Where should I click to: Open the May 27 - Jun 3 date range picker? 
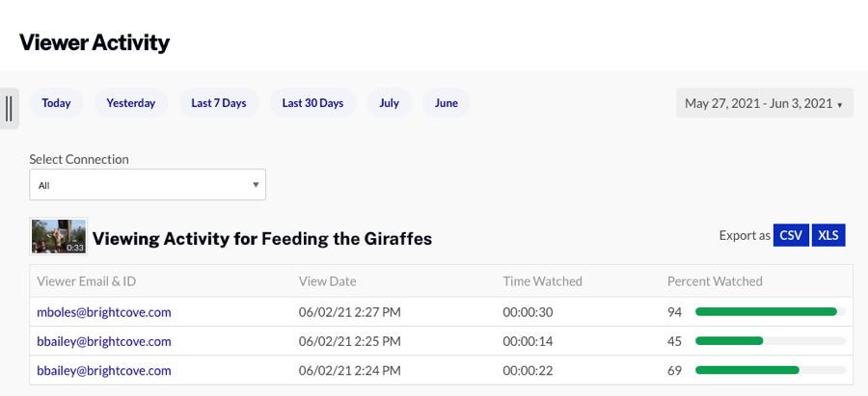tap(764, 103)
